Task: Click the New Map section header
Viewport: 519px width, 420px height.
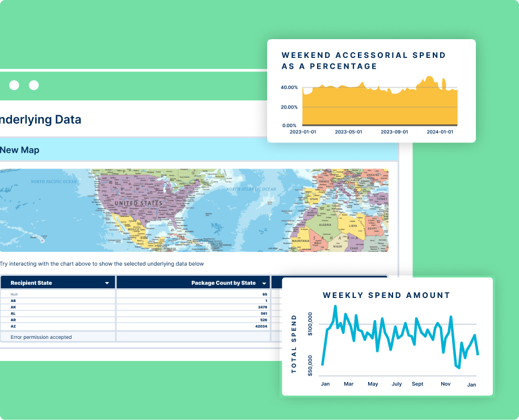Action: click(199, 150)
